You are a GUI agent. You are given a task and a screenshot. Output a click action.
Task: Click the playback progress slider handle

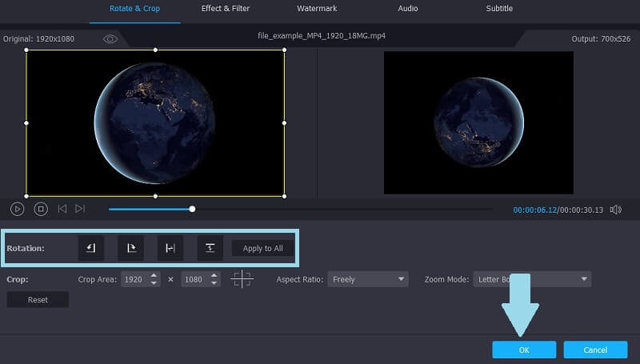coord(192,210)
